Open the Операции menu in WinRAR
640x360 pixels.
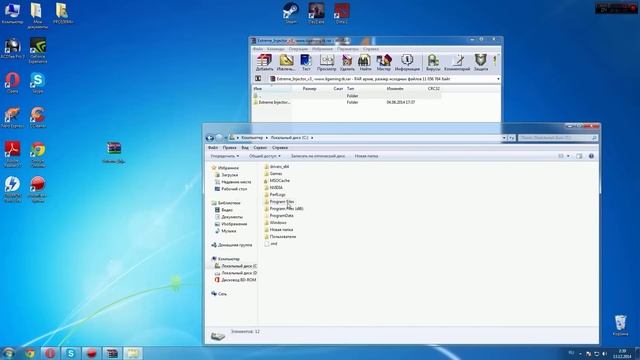pos(298,49)
